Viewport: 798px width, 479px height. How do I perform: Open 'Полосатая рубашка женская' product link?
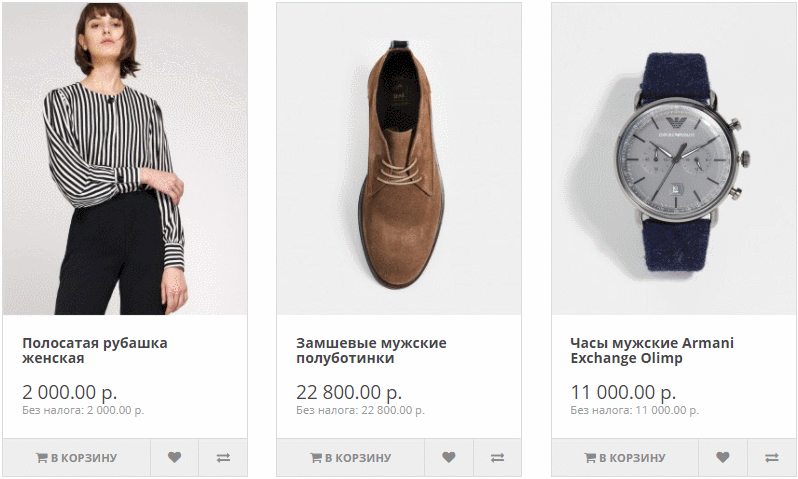[95, 350]
